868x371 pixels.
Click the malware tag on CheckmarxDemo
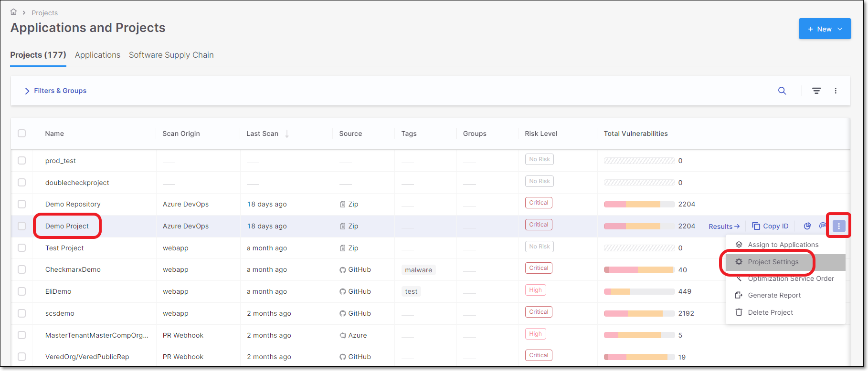(x=419, y=270)
